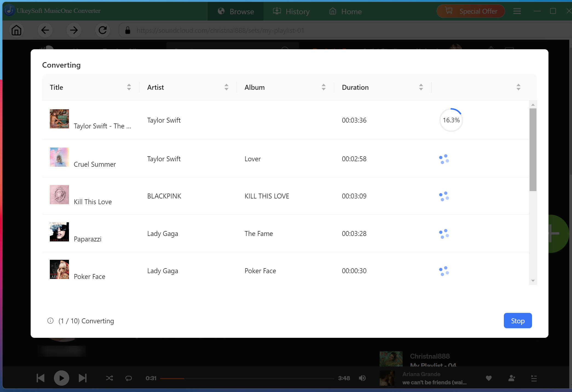
Task: Stop the conversion
Action: coord(518,321)
